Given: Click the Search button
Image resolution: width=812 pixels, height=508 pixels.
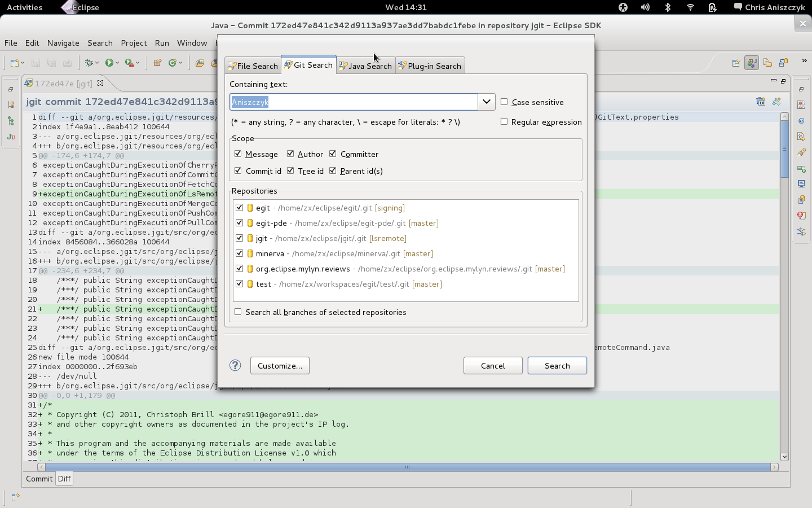Looking at the screenshot, I should click(x=557, y=365).
